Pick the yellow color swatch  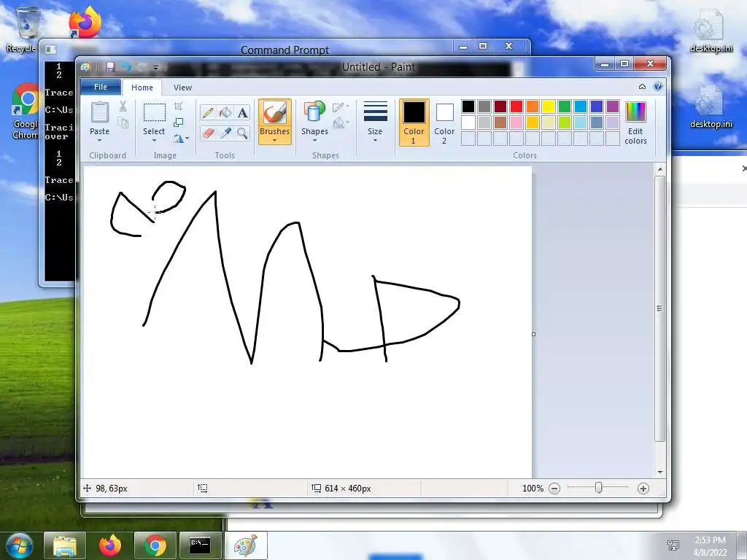click(549, 106)
